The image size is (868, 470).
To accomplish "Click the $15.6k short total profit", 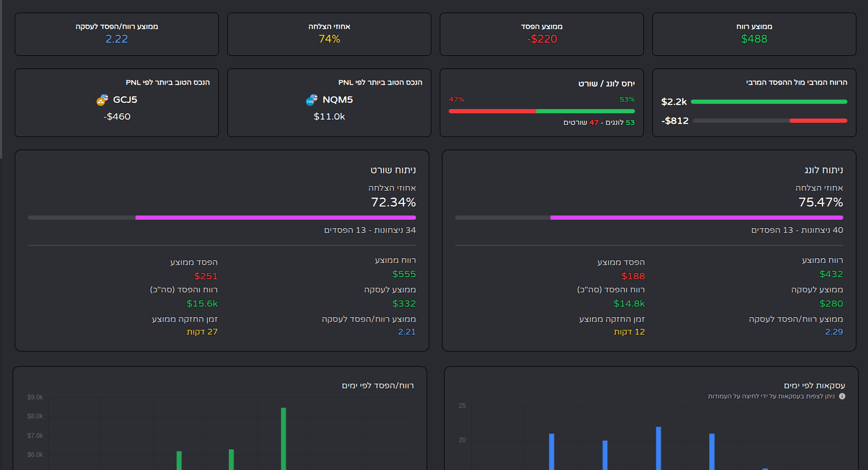I will [x=202, y=303].
